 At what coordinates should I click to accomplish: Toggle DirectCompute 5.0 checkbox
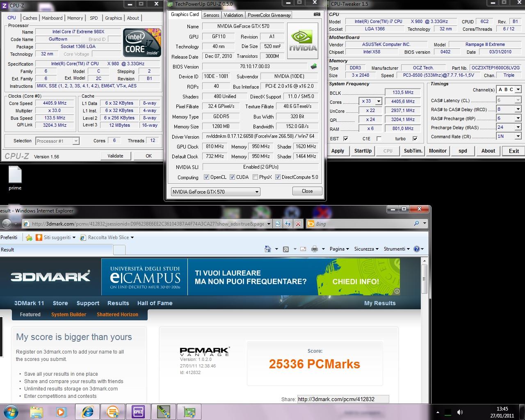tap(278, 177)
